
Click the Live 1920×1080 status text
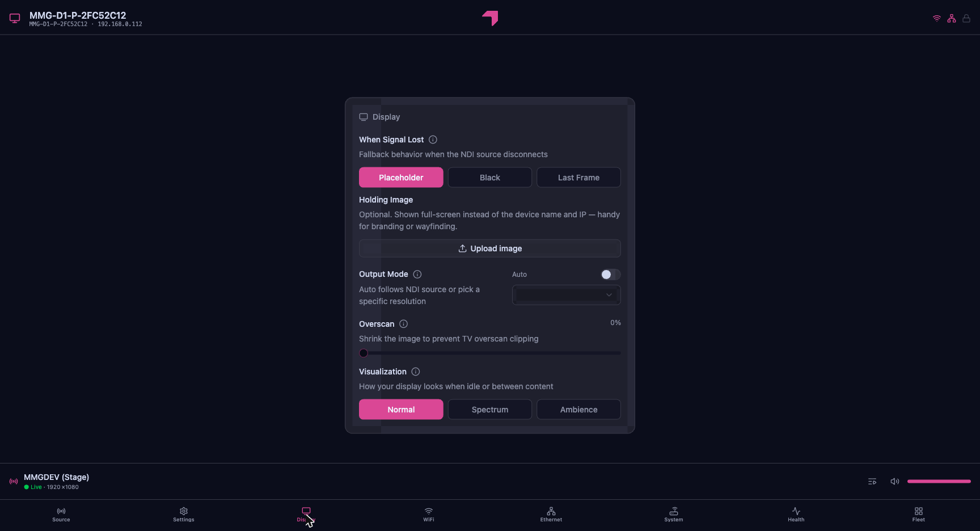52,487
